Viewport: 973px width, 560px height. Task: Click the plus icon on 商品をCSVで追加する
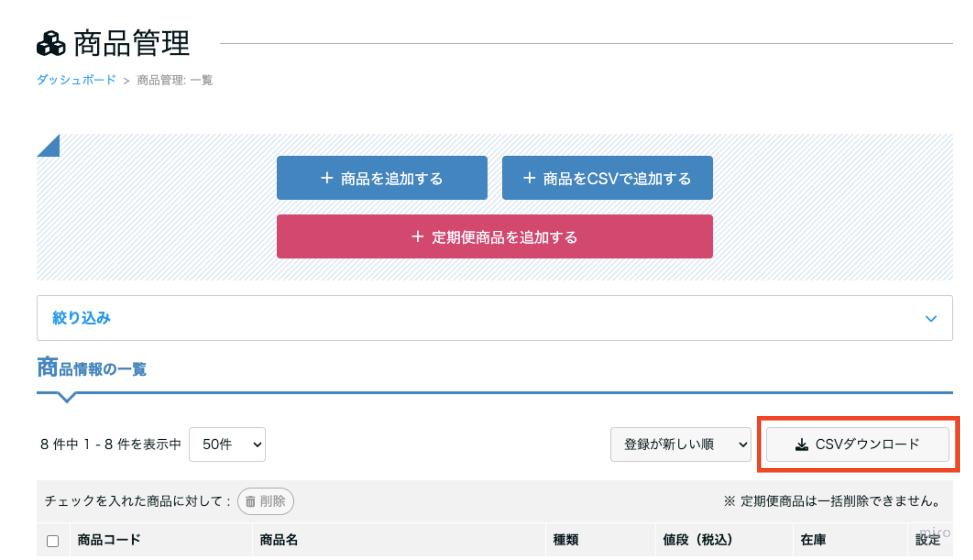529,178
